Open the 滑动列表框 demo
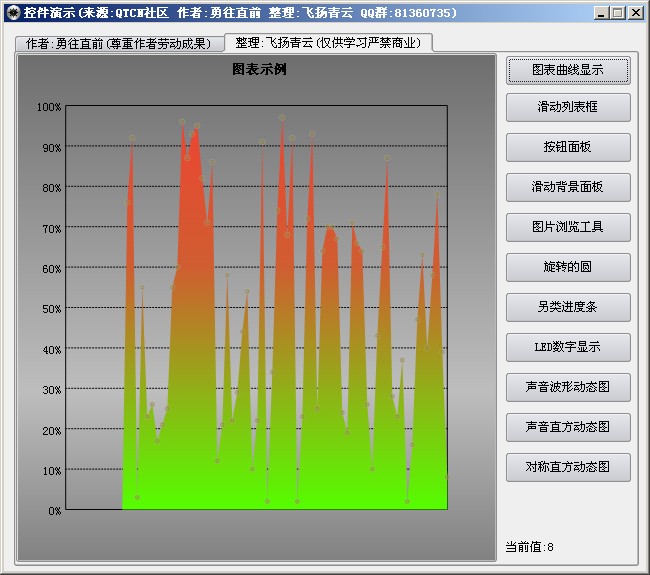The height and width of the screenshot is (575, 650). click(x=568, y=107)
